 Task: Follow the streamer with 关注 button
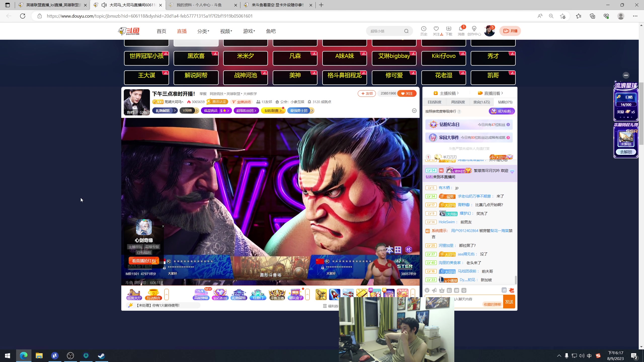click(407, 94)
